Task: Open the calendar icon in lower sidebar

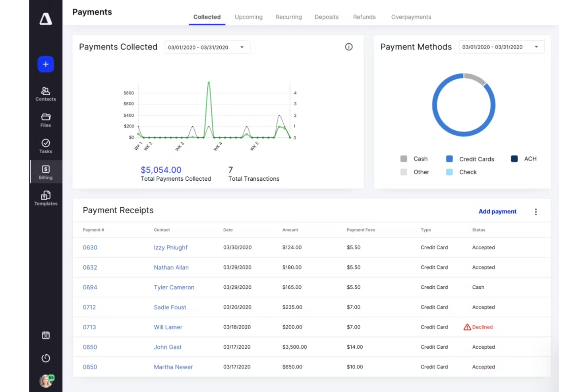Action: pos(45,335)
